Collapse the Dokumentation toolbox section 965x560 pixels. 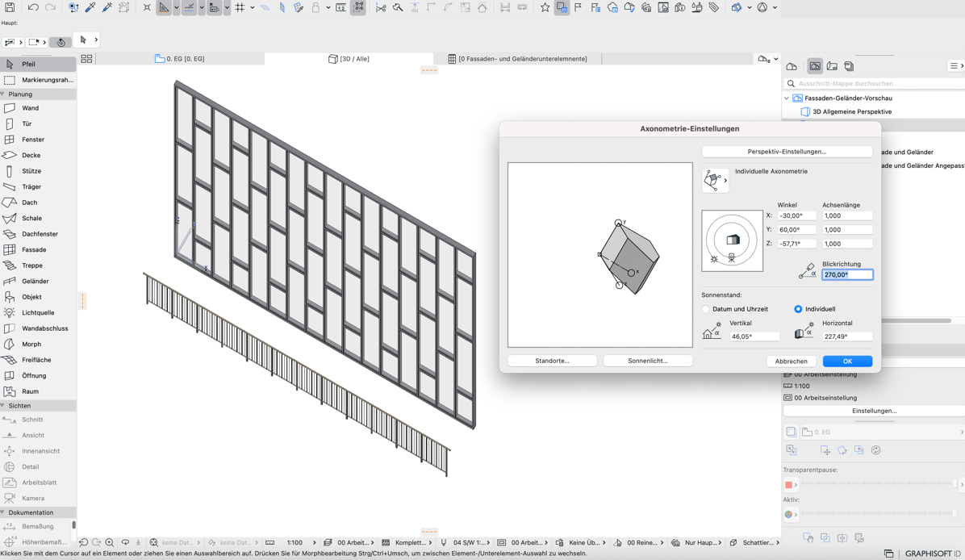(3, 512)
